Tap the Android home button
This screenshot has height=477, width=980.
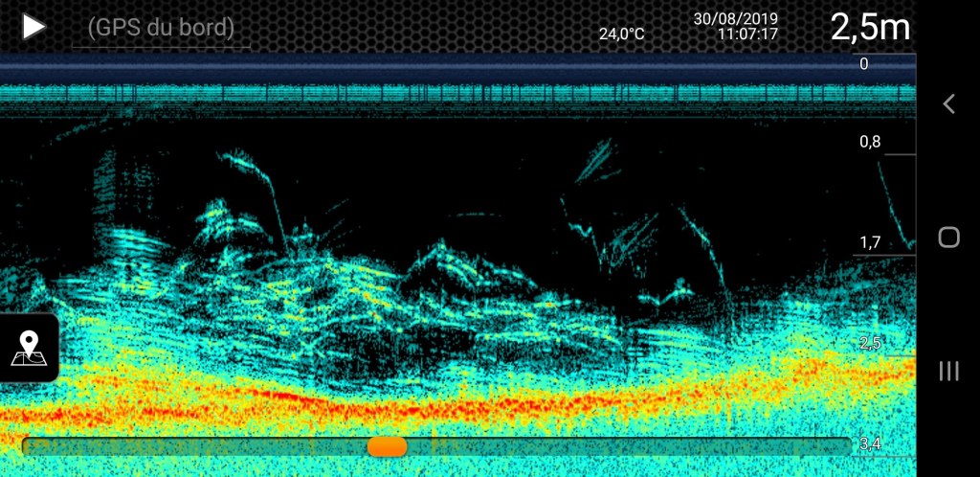(x=948, y=238)
